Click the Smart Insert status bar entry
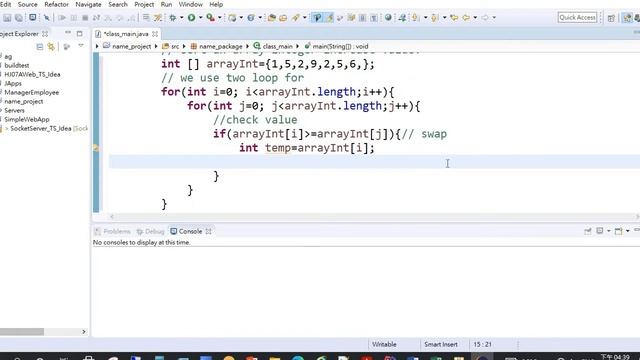 [x=441, y=344]
